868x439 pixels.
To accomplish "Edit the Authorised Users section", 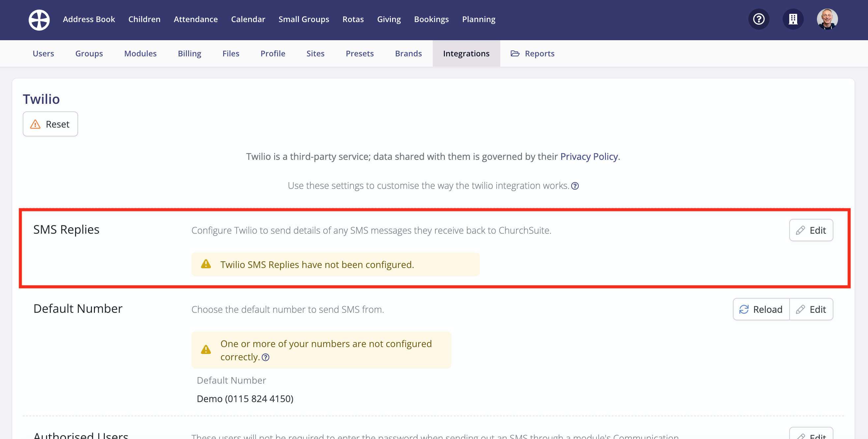I will click(x=811, y=435).
